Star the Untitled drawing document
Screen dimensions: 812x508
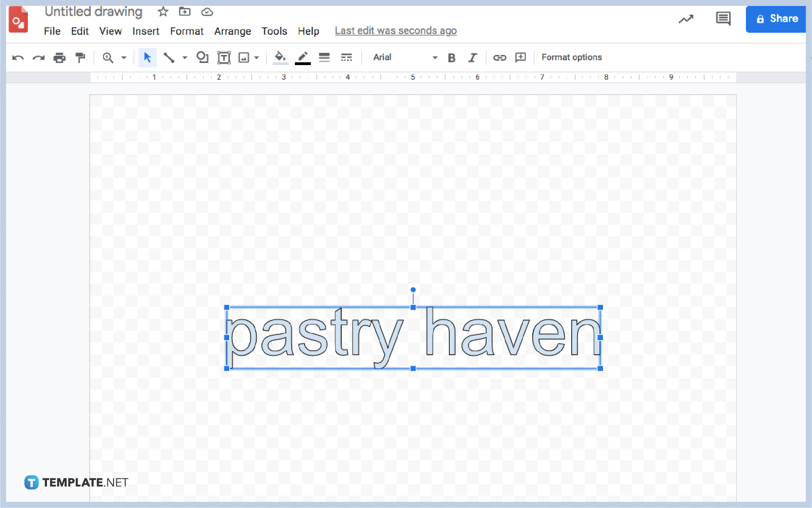point(162,11)
